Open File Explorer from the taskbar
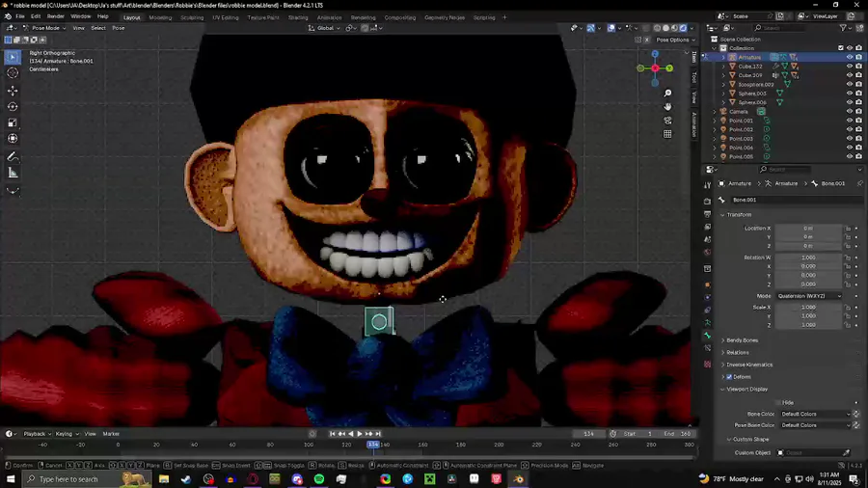 click(x=164, y=479)
